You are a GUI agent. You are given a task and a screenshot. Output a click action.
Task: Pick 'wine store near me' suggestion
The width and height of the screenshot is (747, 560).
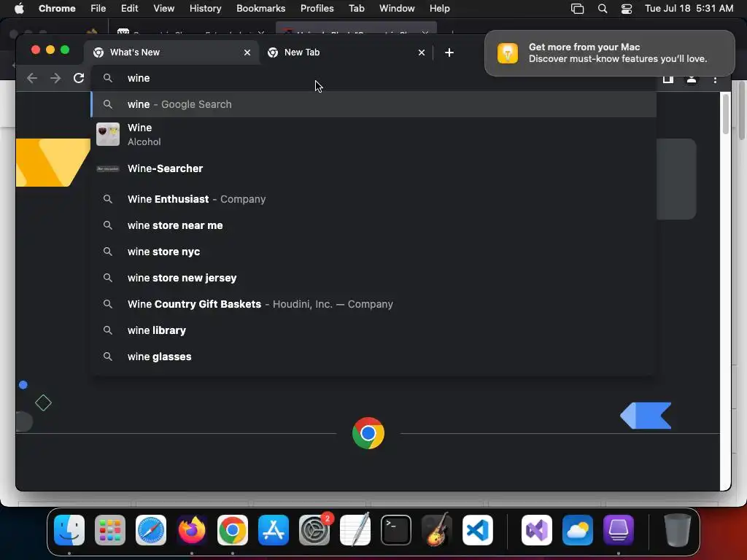tap(373, 225)
